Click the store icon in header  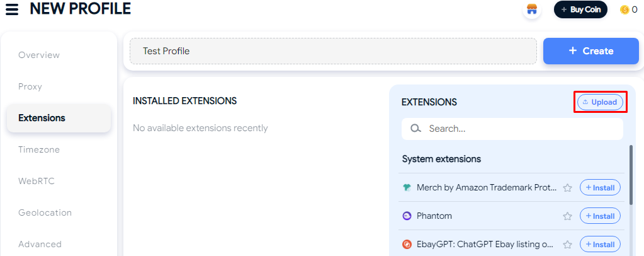click(532, 9)
